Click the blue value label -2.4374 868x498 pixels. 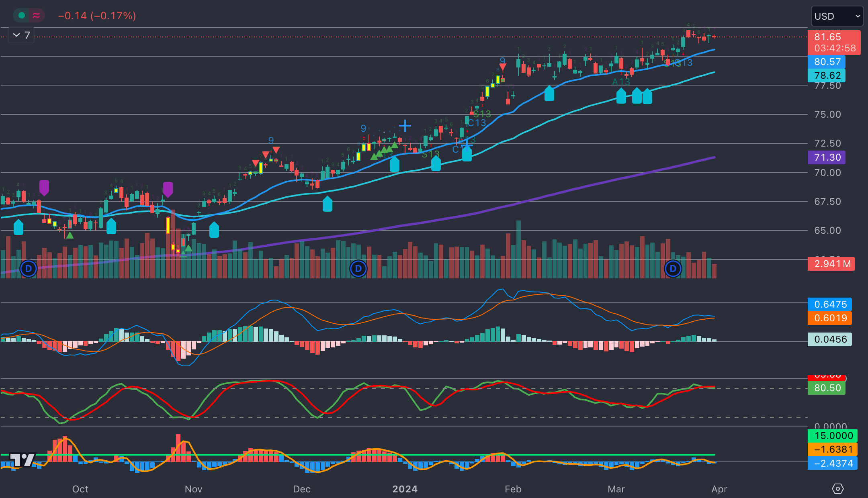click(x=833, y=463)
